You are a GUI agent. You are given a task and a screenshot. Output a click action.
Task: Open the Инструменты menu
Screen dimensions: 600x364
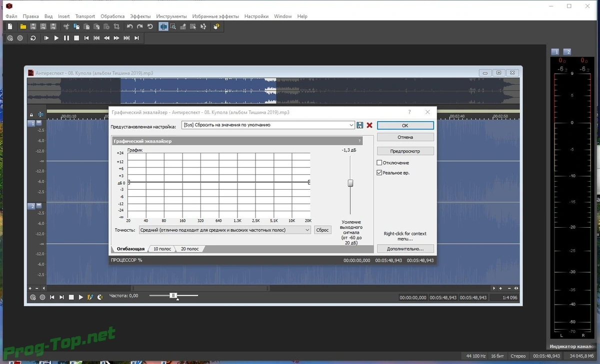[171, 16]
